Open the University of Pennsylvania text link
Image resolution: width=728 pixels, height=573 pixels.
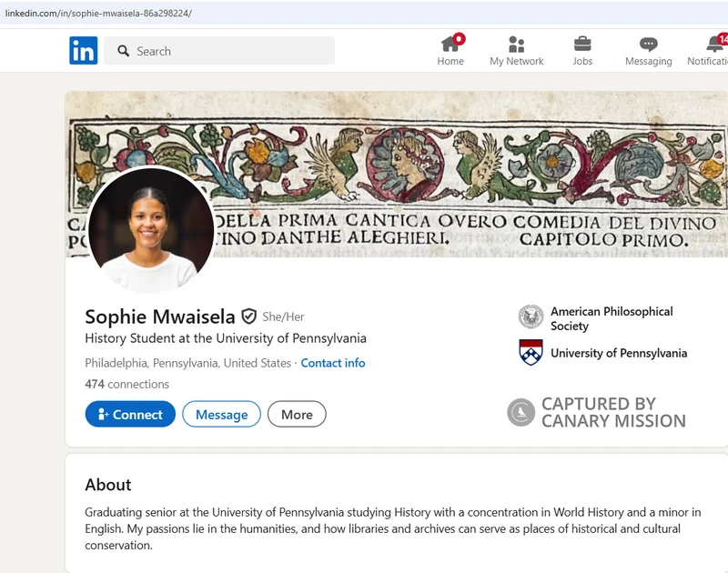click(618, 353)
